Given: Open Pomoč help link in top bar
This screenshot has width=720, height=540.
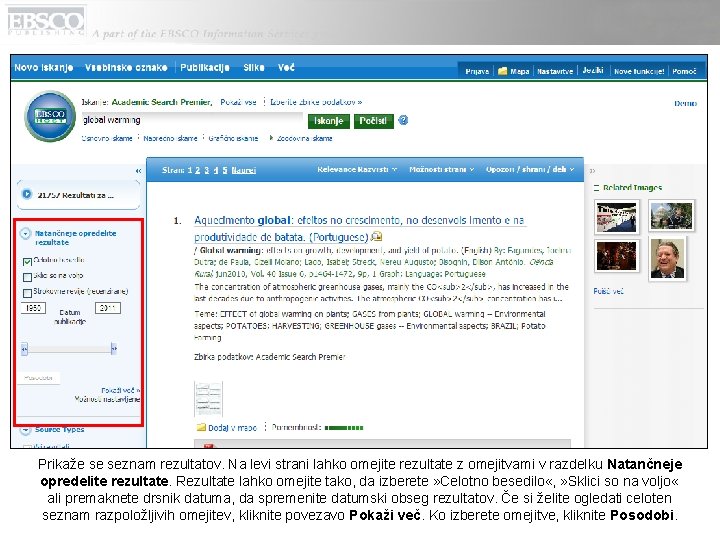Looking at the screenshot, I should pyautogui.click(x=684, y=71).
